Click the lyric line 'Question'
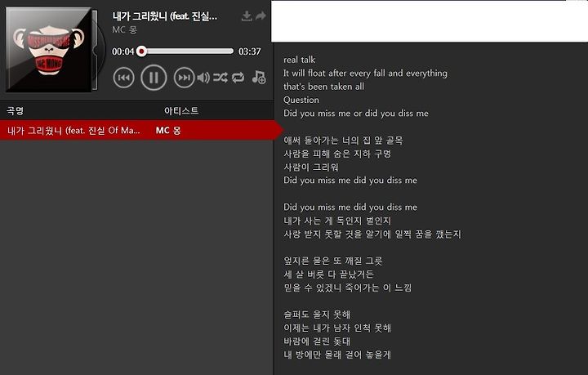 (x=301, y=100)
